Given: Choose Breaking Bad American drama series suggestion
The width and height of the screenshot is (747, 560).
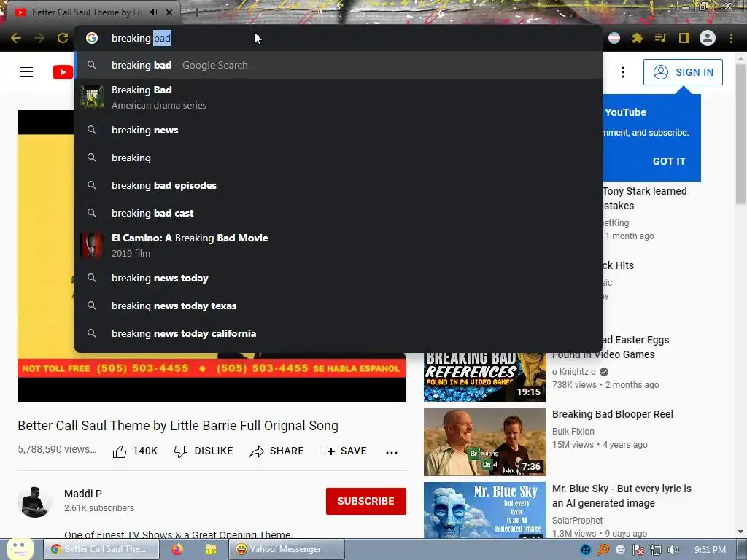Looking at the screenshot, I should click(338, 97).
